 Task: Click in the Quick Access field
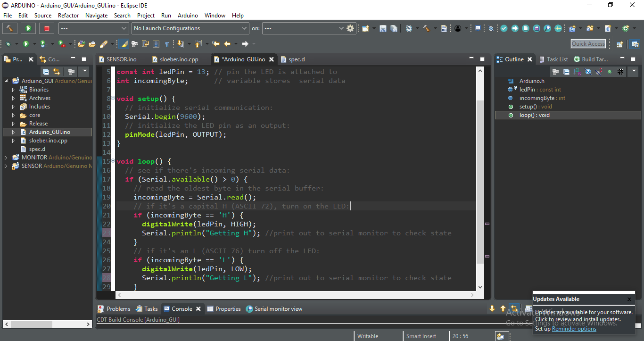coord(588,44)
